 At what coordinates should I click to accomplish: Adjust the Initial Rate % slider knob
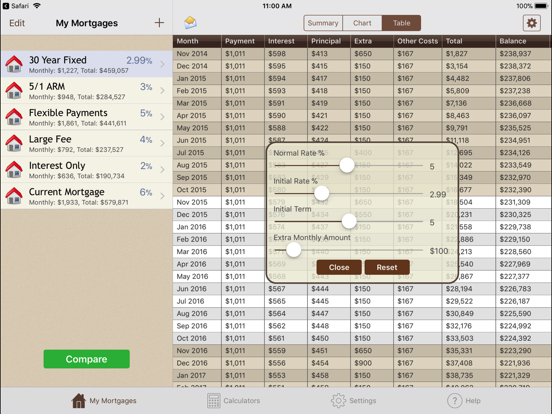pos(321,193)
